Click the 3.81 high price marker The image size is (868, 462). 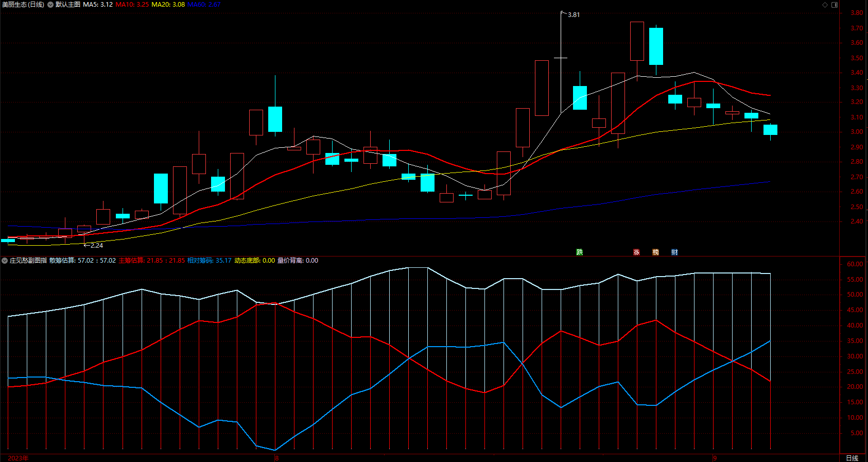click(x=574, y=15)
